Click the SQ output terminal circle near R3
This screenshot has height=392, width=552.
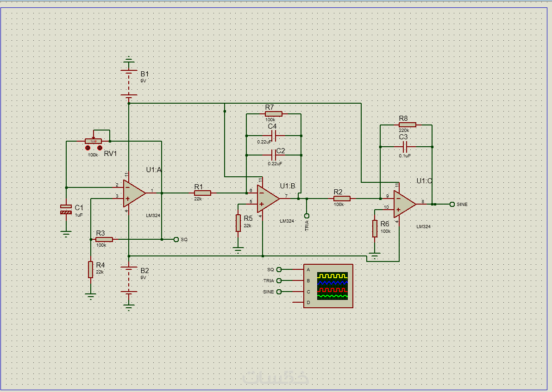(176, 239)
